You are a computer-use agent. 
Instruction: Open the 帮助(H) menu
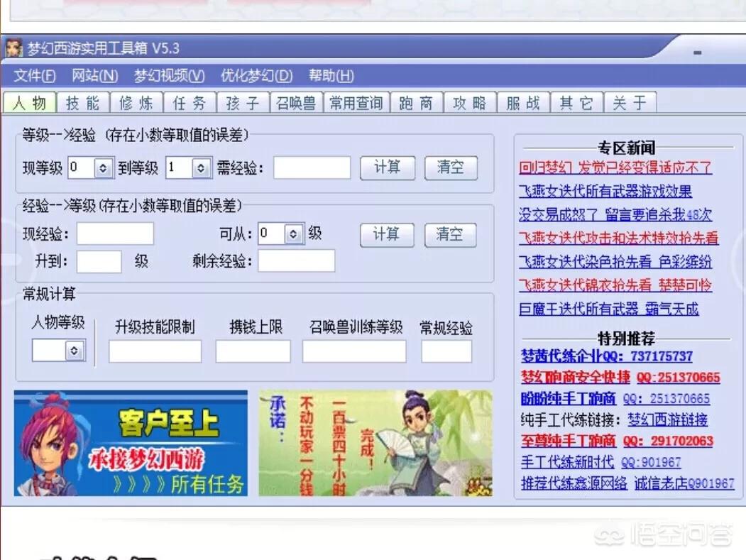331,76
